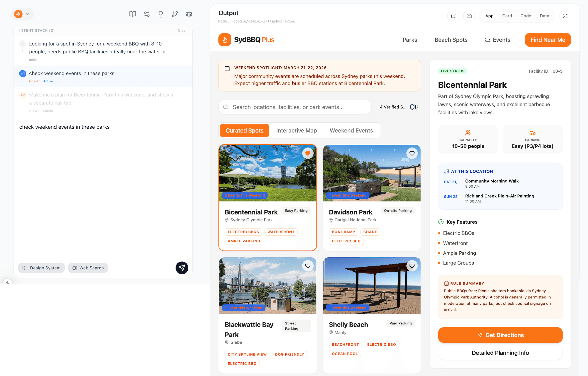The width and height of the screenshot is (588, 376).
Task: Click the book icon in top toolbar
Action: (x=133, y=14)
